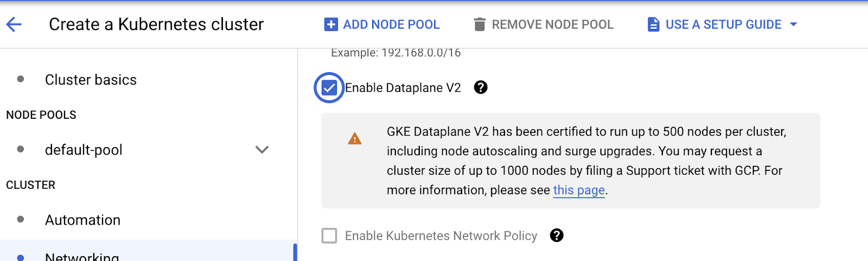The height and width of the screenshot is (261, 868).
Task: Click the ADD NODE POOL button
Action: [382, 24]
